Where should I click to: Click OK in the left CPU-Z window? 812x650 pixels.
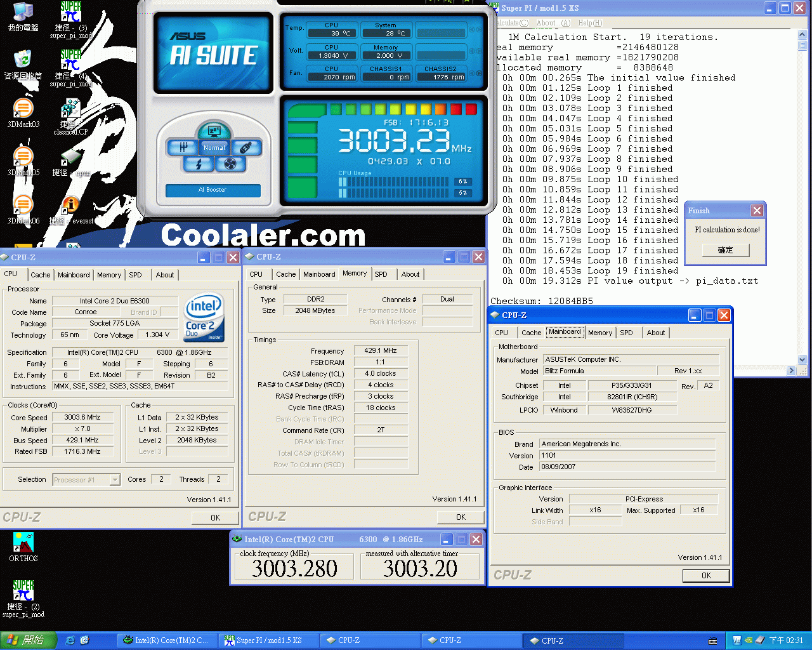coord(216,518)
